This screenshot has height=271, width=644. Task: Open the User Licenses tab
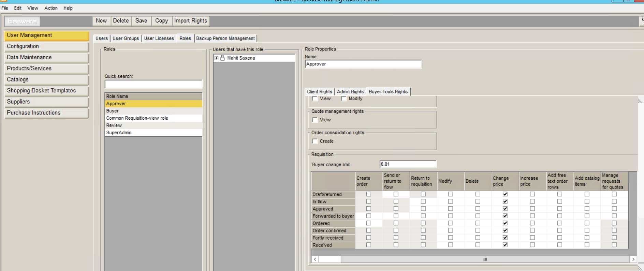[x=159, y=39]
